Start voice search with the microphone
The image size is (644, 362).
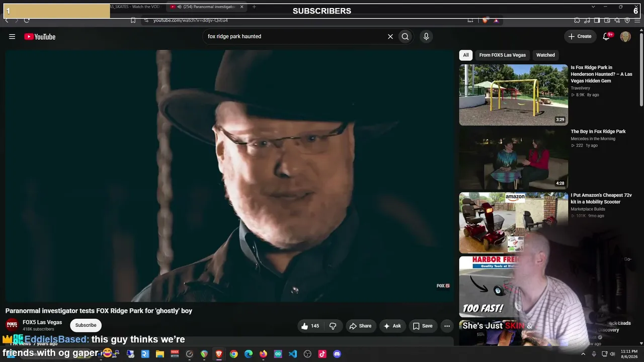tap(426, 37)
